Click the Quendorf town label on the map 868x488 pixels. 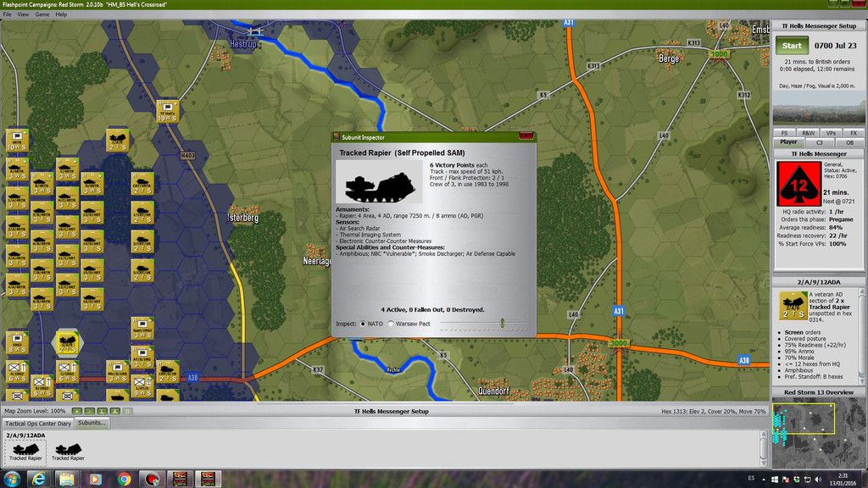[x=494, y=391]
